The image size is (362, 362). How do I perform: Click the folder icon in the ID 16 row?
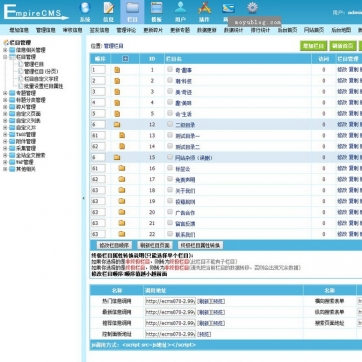tap(122, 168)
